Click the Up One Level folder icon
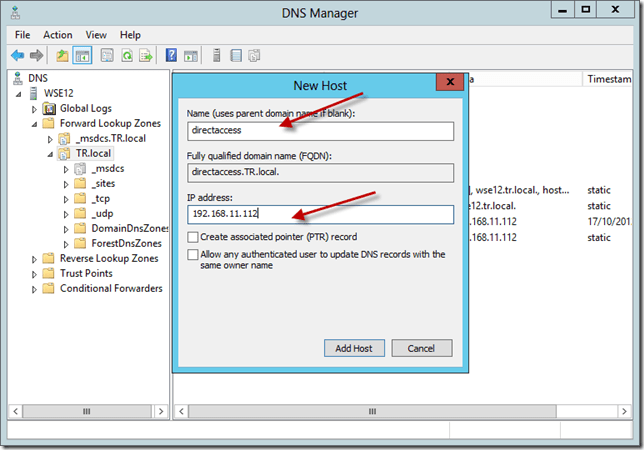This screenshot has height=450, width=644. click(x=63, y=55)
